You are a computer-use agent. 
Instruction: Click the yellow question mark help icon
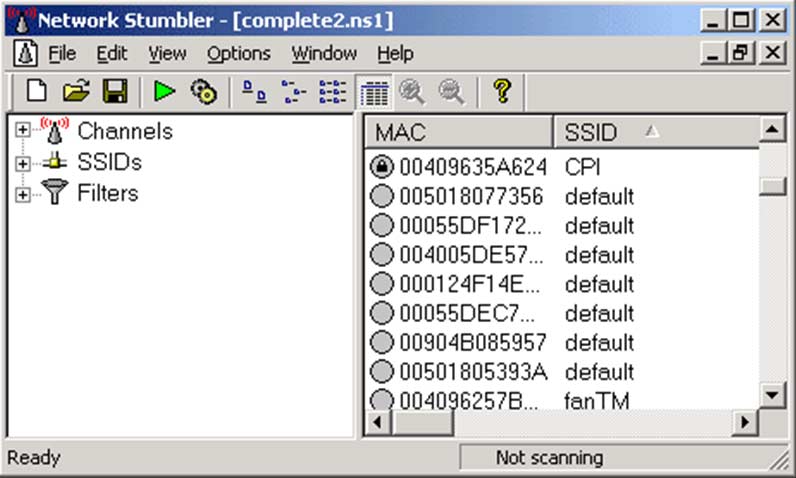click(x=502, y=91)
